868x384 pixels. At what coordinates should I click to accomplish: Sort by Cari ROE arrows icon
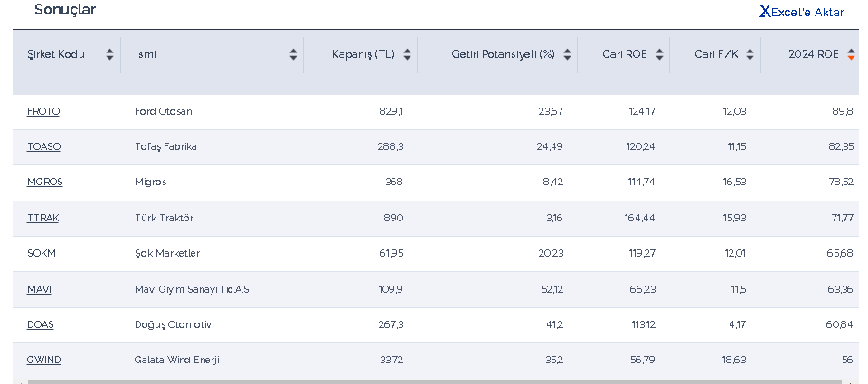pyautogui.click(x=659, y=54)
